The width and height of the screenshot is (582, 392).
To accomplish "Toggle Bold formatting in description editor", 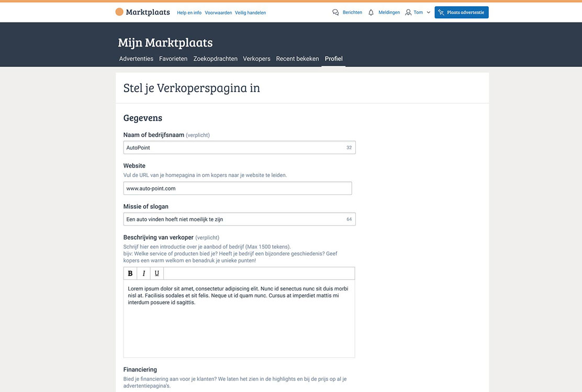I will pos(130,273).
